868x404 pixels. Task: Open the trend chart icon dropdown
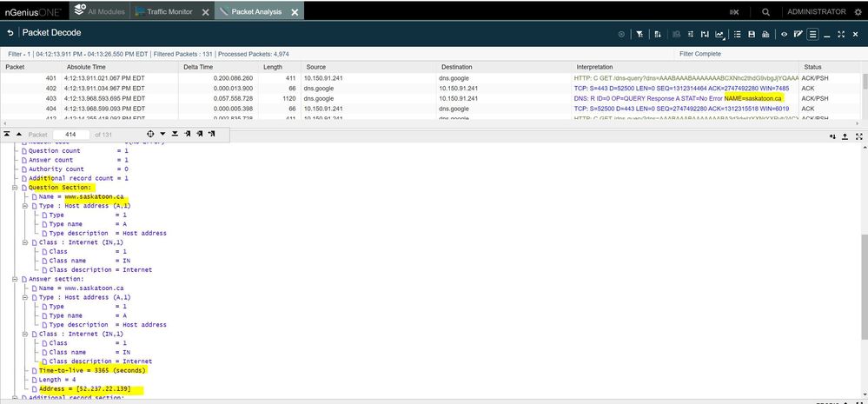coord(719,34)
